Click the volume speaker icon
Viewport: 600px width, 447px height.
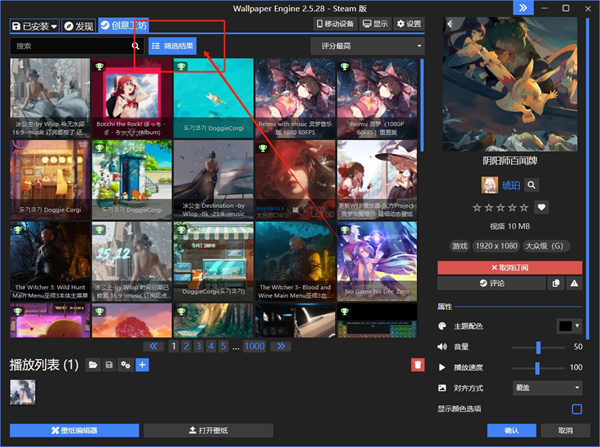pyautogui.click(x=442, y=347)
